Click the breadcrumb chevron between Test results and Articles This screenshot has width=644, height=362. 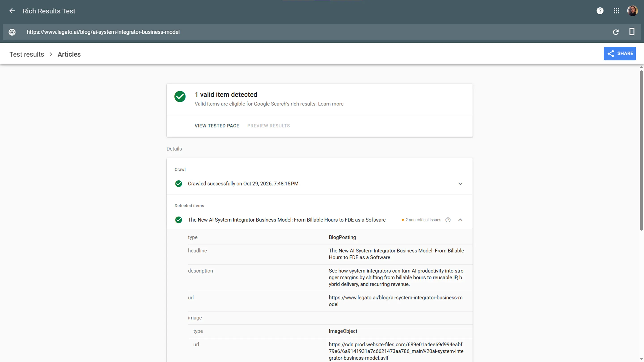point(51,54)
